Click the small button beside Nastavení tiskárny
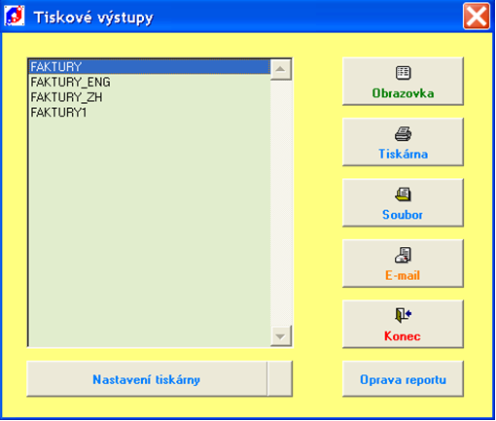 click(x=280, y=379)
